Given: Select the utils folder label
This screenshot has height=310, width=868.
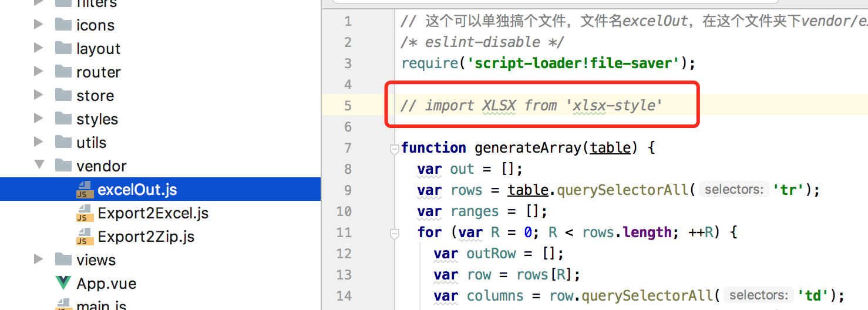Looking at the screenshot, I should tap(91, 142).
